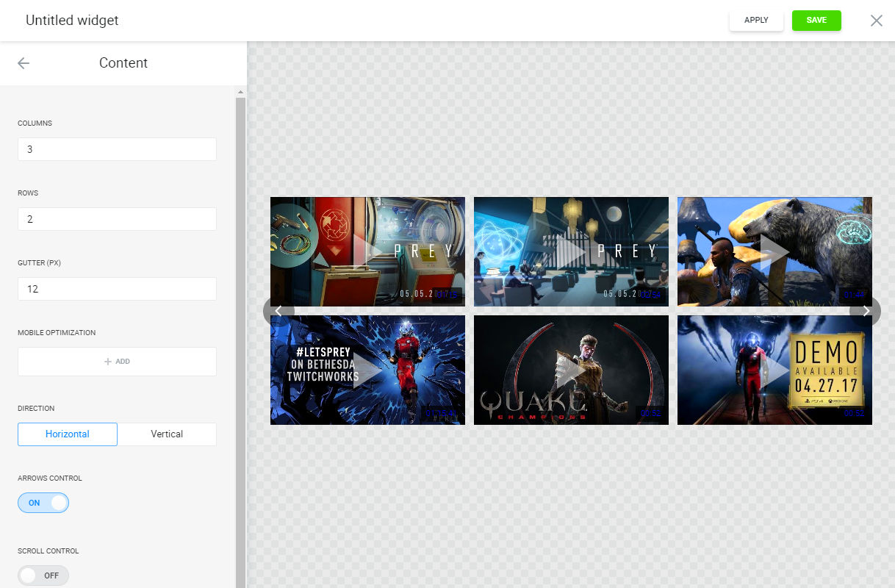Show previous videos with the left carousel arrow
The image size is (895, 588).
pyautogui.click(x=278, y=311)
